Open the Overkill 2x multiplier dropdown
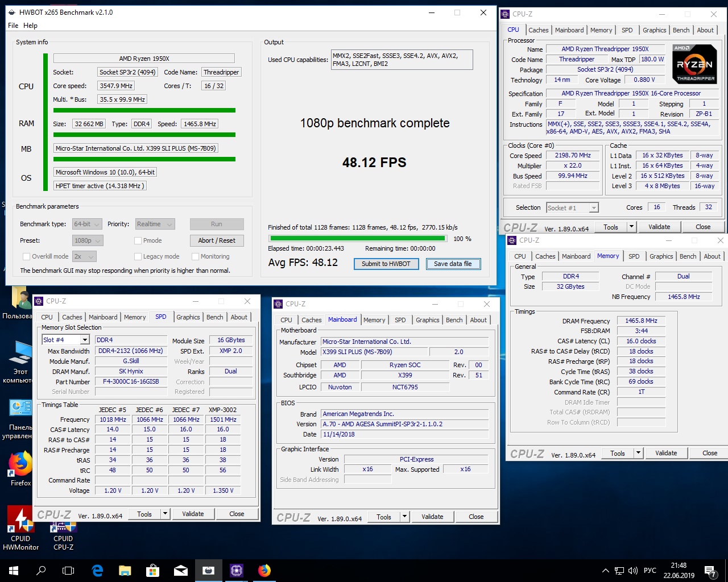 [84, 256]
